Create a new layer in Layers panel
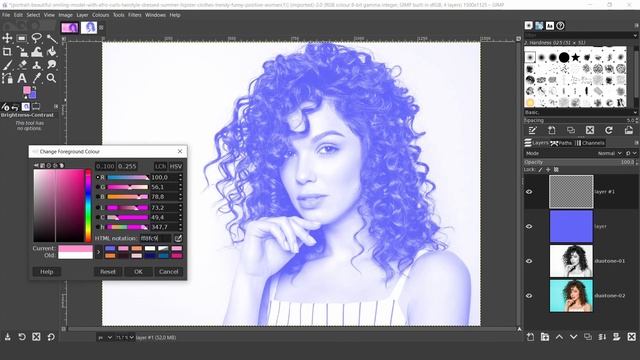 (530, 337)
